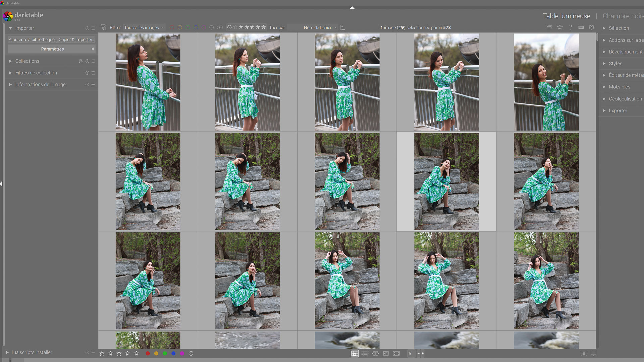Viewport: 644px width, 362px height.
Task: Reset the Importer module parameters
Action: 87,28
